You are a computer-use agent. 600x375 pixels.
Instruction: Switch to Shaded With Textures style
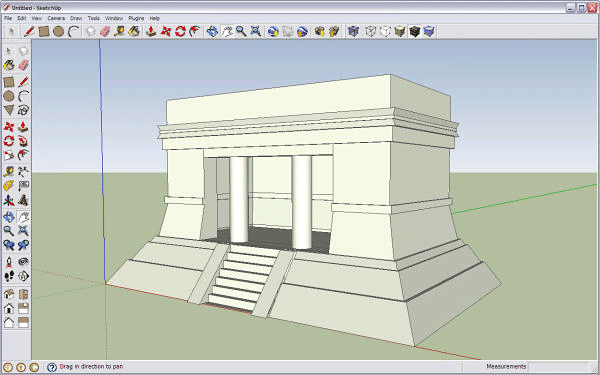tap(414, 31)
